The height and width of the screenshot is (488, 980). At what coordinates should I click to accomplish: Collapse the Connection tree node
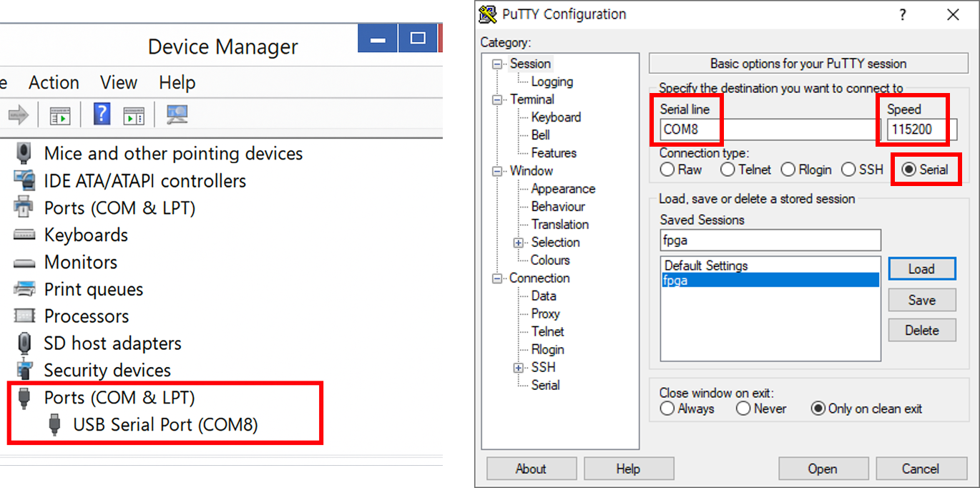[497, 278]
